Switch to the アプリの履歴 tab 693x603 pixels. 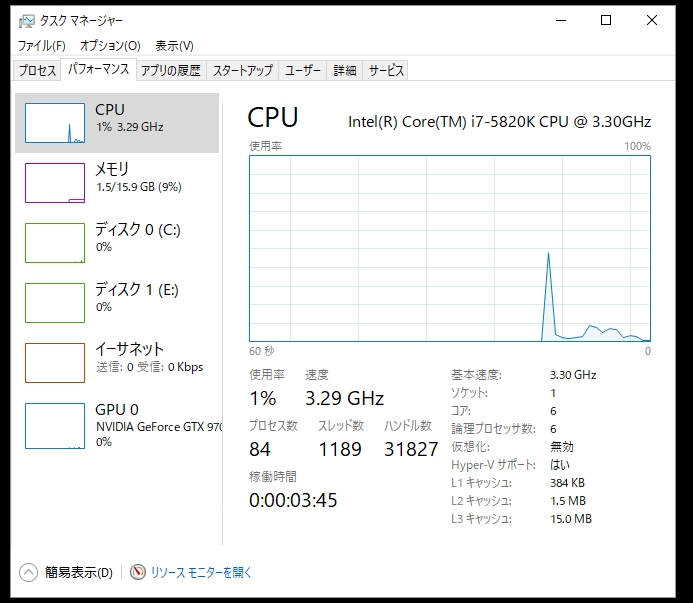point(171,70)
